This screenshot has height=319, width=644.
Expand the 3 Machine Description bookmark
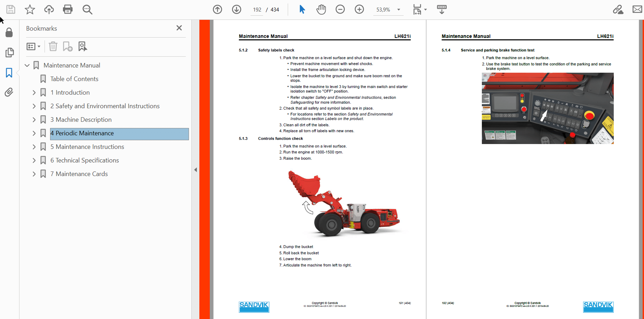click(34, 120)
